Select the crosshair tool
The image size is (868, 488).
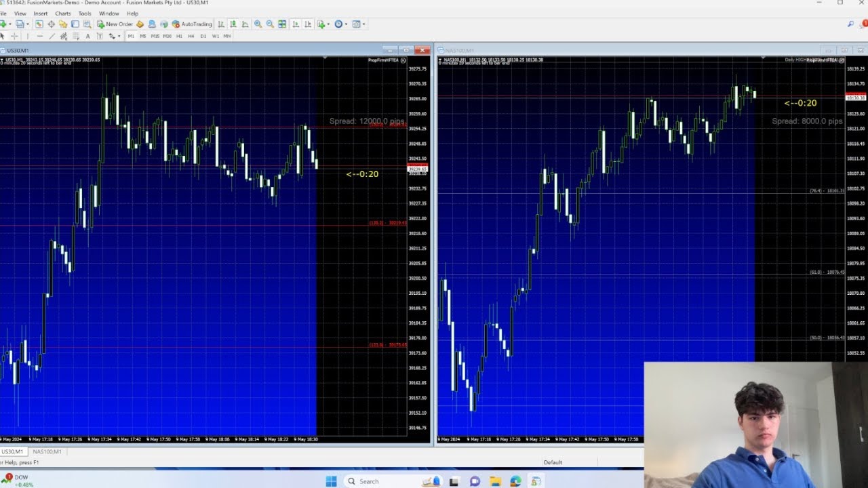tap(14, 36)
